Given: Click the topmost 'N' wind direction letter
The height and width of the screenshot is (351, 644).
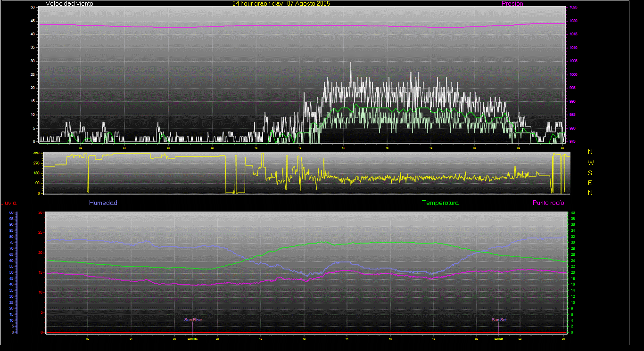Looking at the screenshot, I should click(x=590, y=152).
